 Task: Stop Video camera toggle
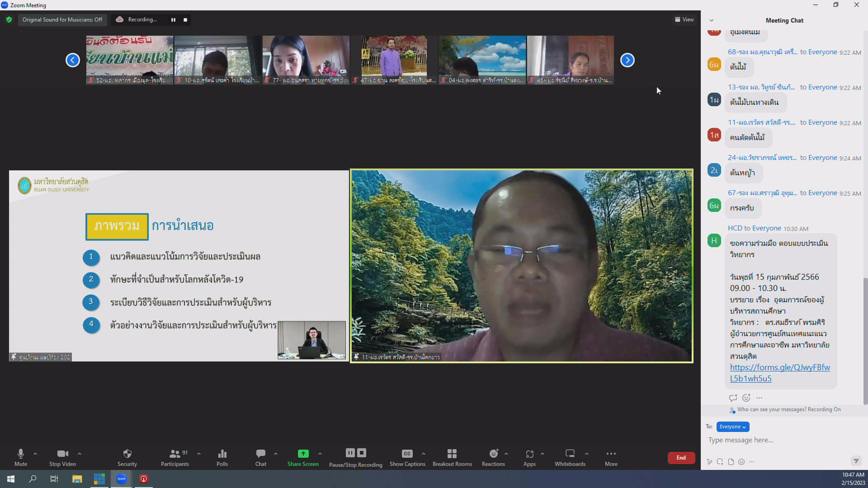pyautogui.click(x=62, y=457)
